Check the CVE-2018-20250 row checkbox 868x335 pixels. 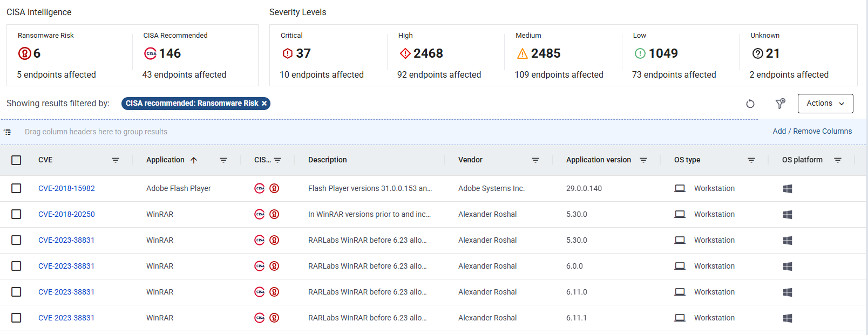16,214
